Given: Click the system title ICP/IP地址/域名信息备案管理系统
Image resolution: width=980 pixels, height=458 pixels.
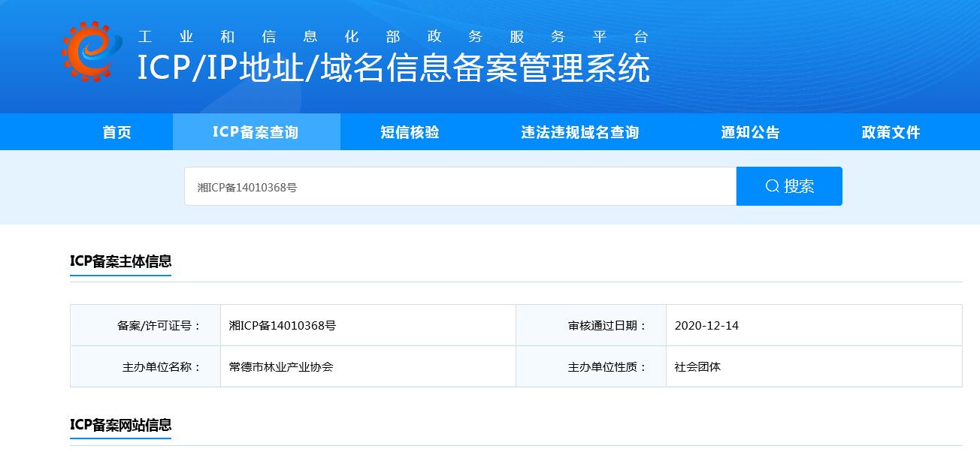Looking at the screenshot, I should click(x=393, y=69).
